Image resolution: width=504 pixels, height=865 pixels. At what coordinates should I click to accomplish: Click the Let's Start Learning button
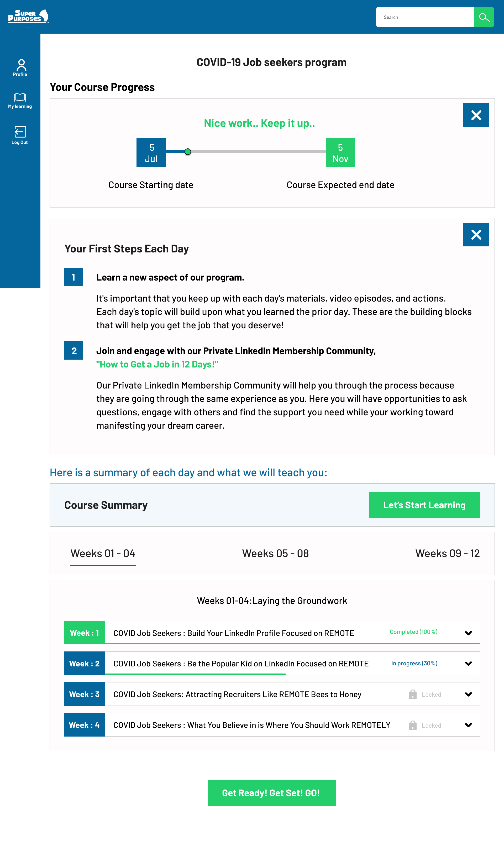click(x=425, y=505)
